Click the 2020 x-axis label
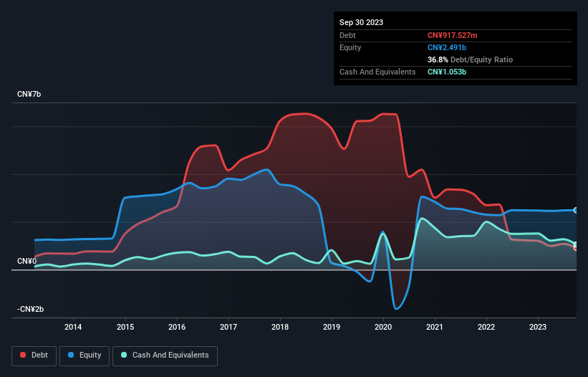Viewport: 588px width, 377px height. click(383, 327)
